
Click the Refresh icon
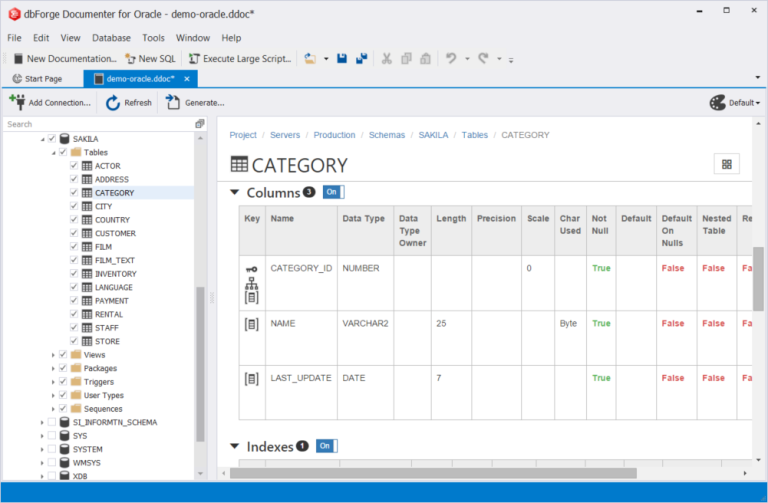pos(113,103)
